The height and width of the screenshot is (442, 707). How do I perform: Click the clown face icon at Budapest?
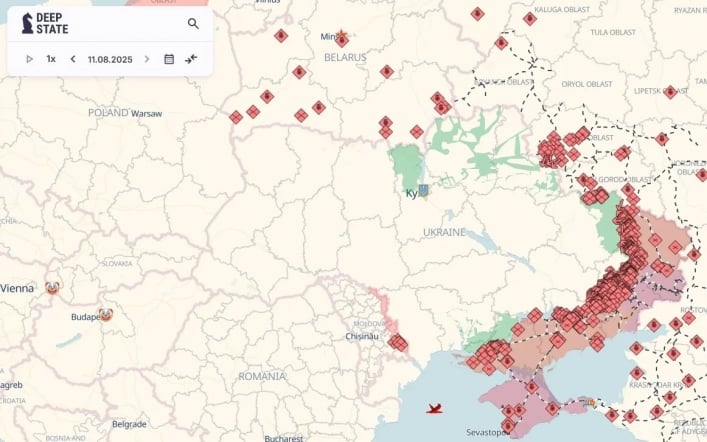point(106,315)
